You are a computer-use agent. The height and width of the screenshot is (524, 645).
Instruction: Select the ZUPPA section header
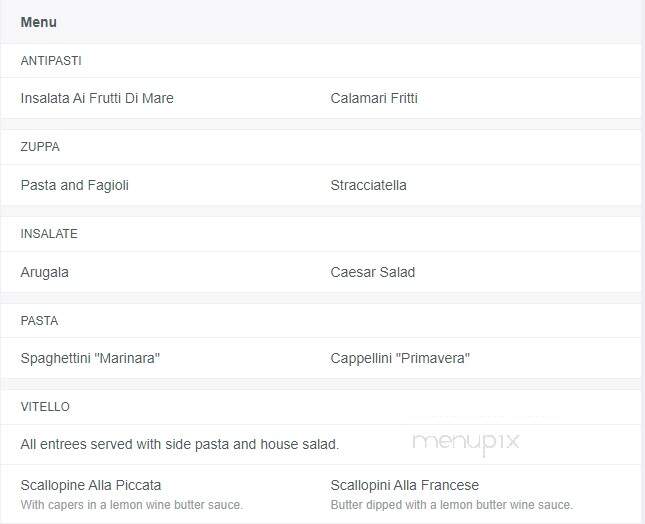pos(40,147)
